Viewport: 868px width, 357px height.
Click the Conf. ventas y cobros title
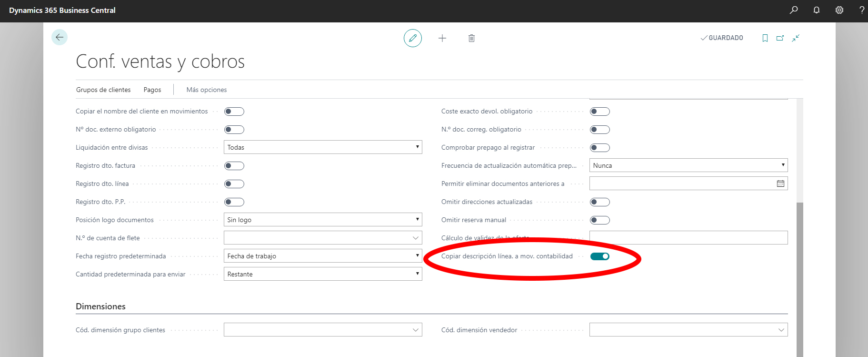pos(160,61)
